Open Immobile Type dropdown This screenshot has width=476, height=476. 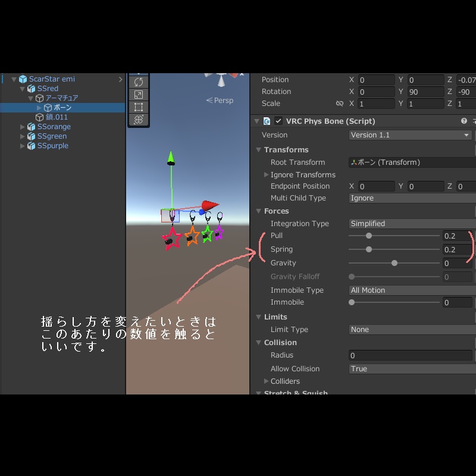(x=412, y=290)
